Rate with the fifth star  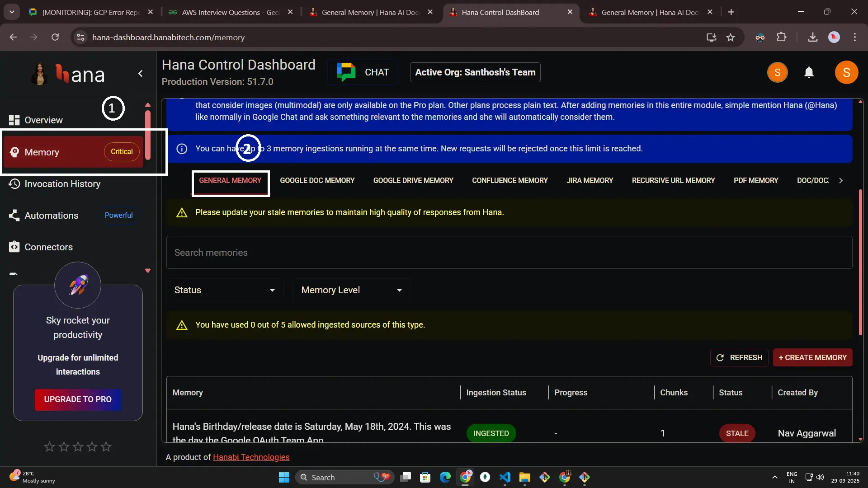(x=106, y=447)
